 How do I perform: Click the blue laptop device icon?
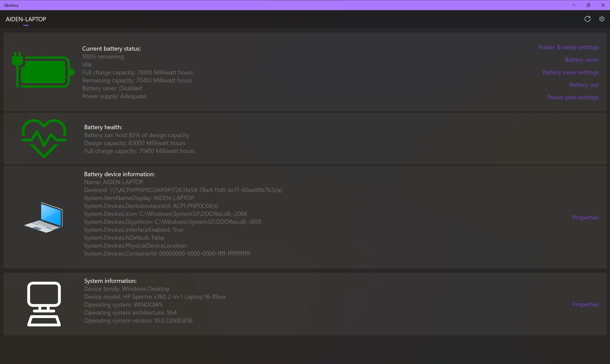[x=44, y=217]
